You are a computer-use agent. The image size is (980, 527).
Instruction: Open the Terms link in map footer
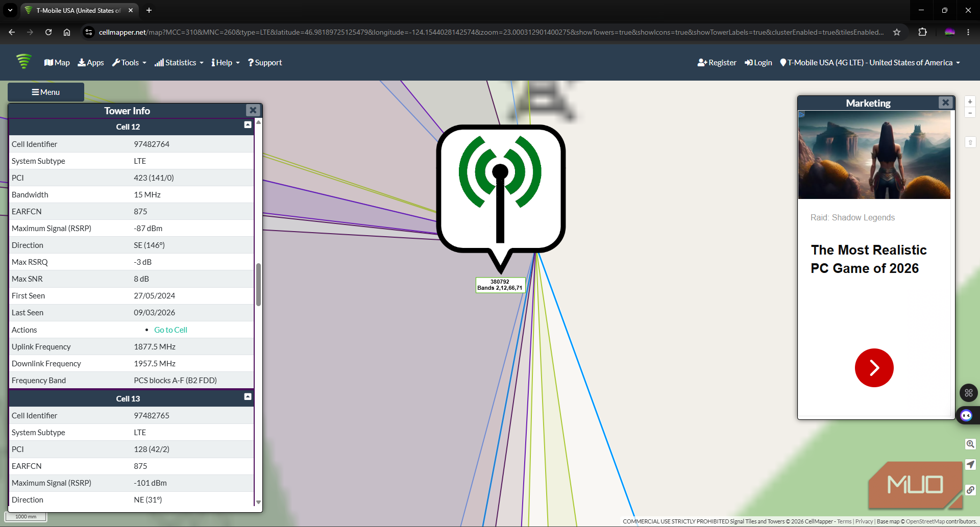pos(844,521)
